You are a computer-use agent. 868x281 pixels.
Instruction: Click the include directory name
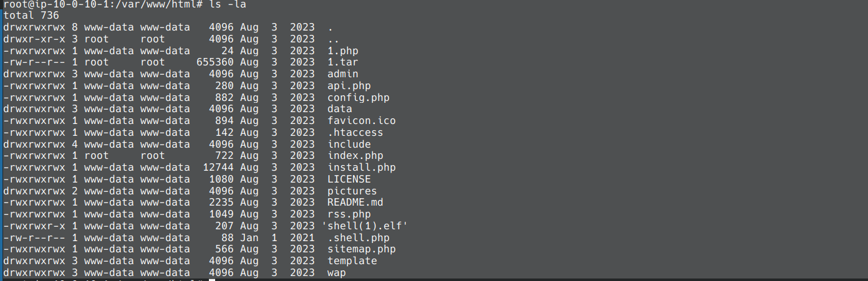pyautogui.click(x=349, y=145)
